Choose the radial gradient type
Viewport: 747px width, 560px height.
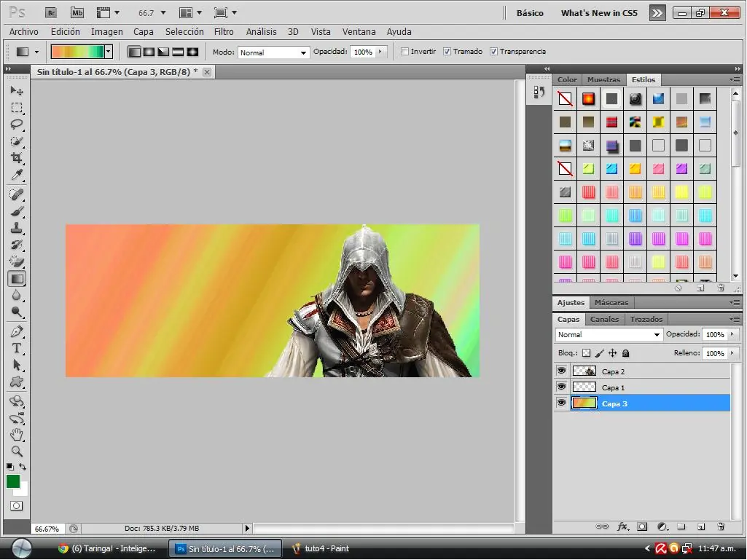point(149,52)
